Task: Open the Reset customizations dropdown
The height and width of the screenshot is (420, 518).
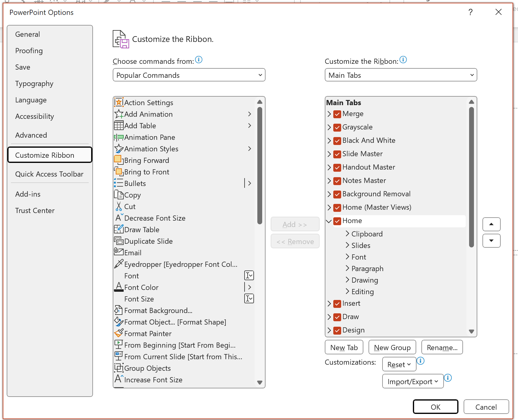Action: [x=399, y=364]
